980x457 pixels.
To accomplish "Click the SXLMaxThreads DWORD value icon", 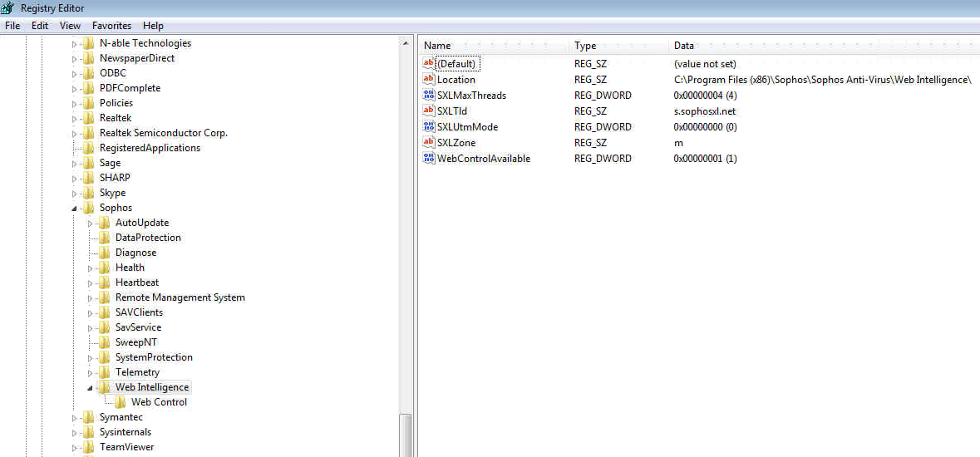I will pos(429,95).
